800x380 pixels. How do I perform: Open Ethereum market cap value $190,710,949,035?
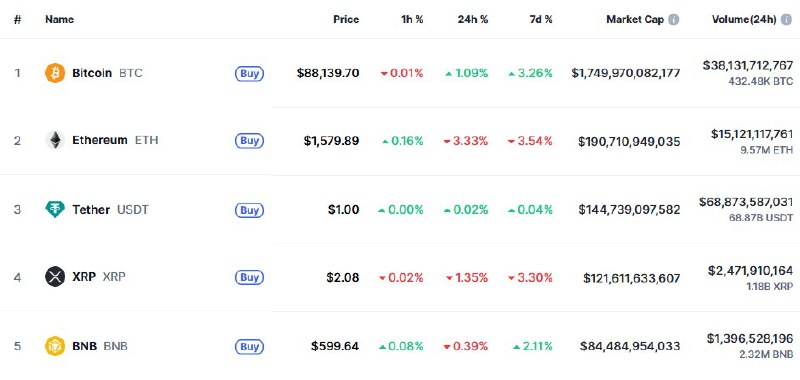(x=629, y=141)
